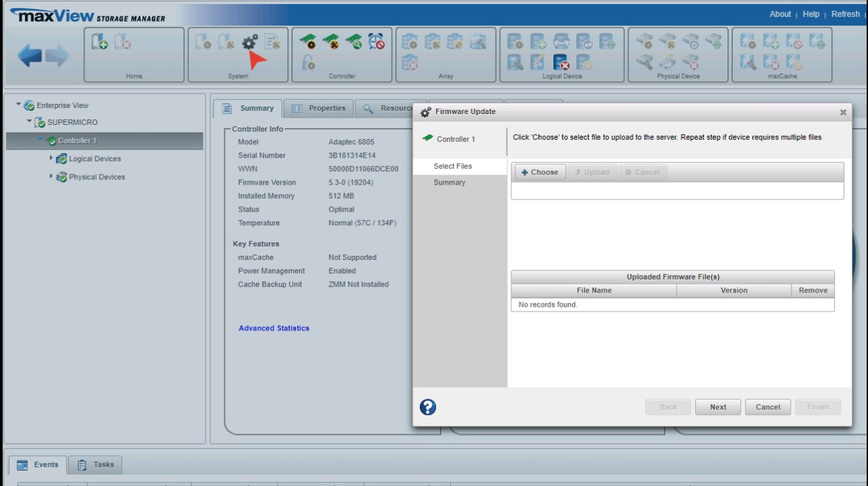
Task: Open the About link in the header
Action: [x=780, y=14]
